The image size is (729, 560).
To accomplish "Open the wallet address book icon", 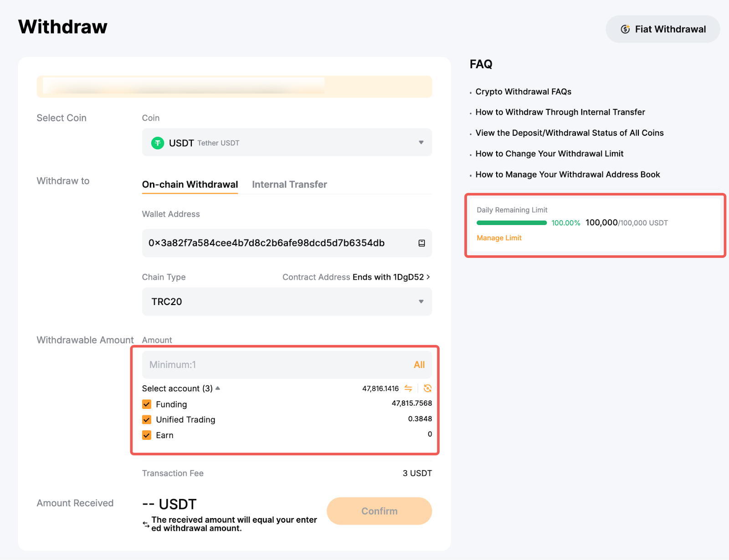I will tap(421, 243).
